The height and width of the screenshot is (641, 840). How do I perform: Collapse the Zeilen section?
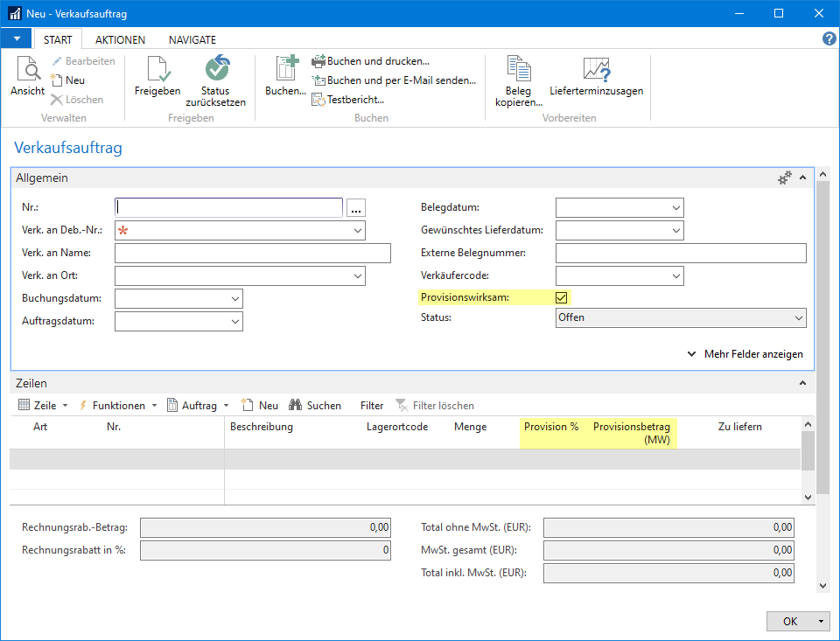click(x=802, y=383)
